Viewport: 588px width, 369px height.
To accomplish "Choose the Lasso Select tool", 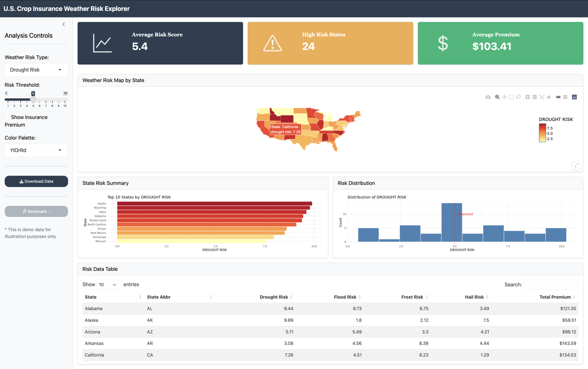I will tap(519, 97).
